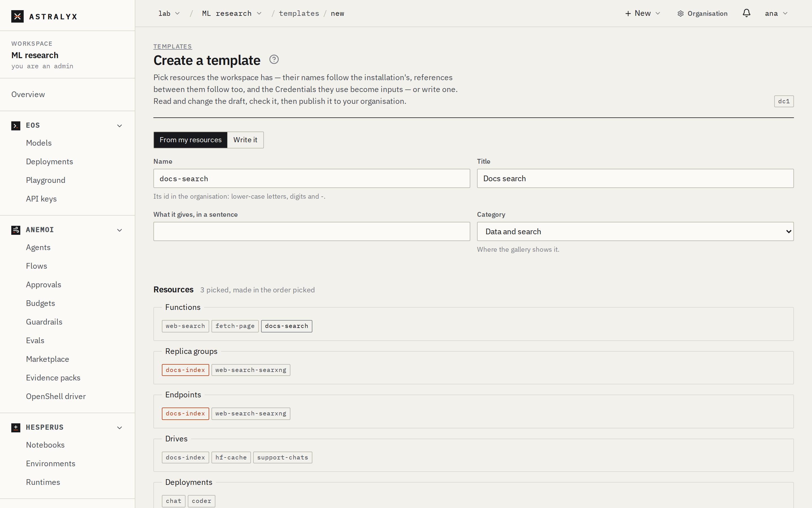The image size is (812, 508).
Task: Open Overview in the sidebar
Action: click(28, 95)
